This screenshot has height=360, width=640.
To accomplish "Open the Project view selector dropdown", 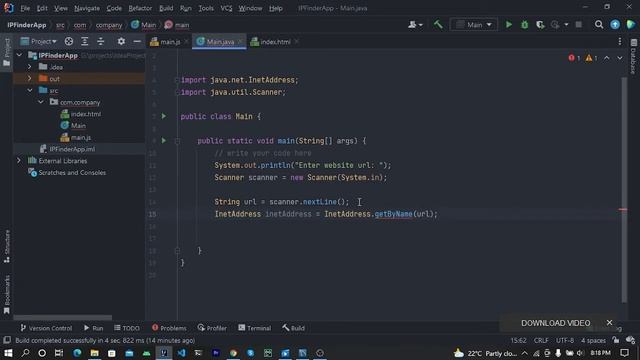I will tap(38, 41).
